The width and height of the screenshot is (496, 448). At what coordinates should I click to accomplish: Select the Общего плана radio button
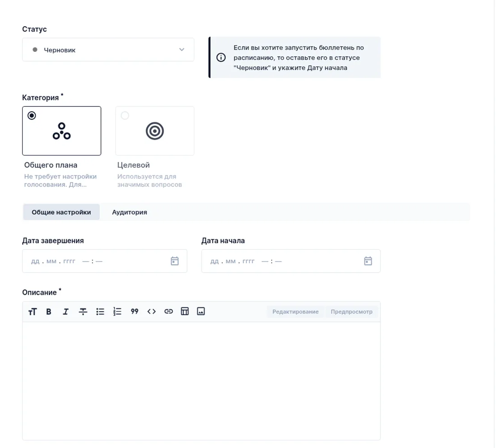point(32,116)
